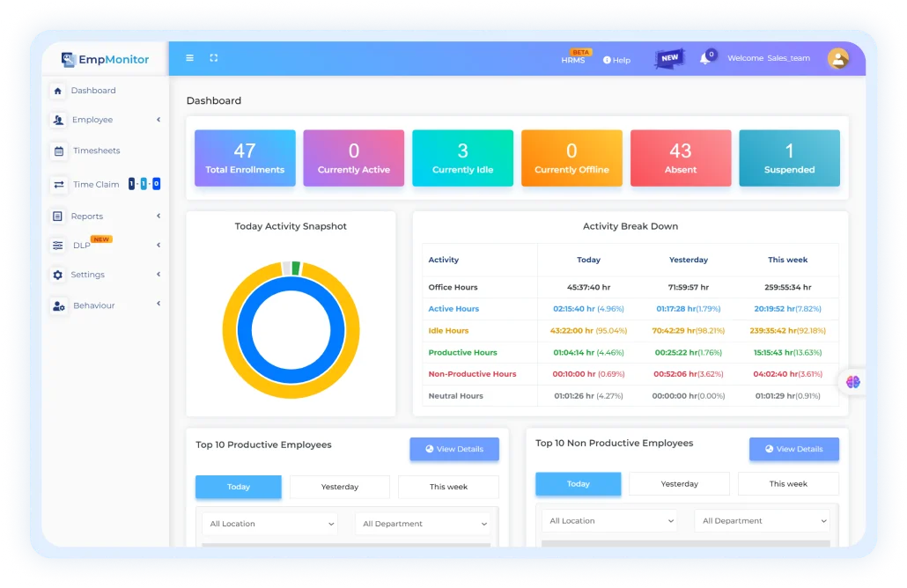Screen dimensions: 907x588
Task: Expand the Settings sidebar menu
Action: click(106, 275)
